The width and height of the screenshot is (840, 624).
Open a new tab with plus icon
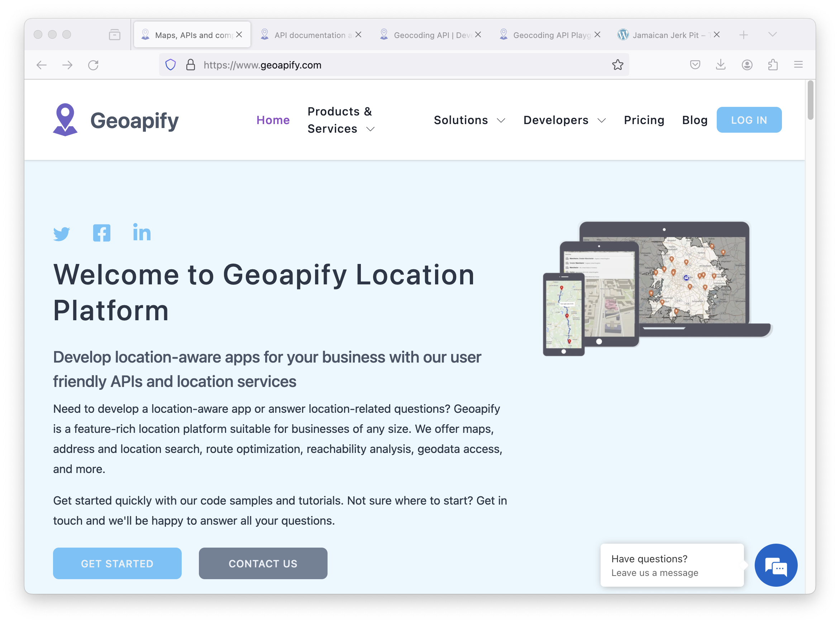pos(743,35)
